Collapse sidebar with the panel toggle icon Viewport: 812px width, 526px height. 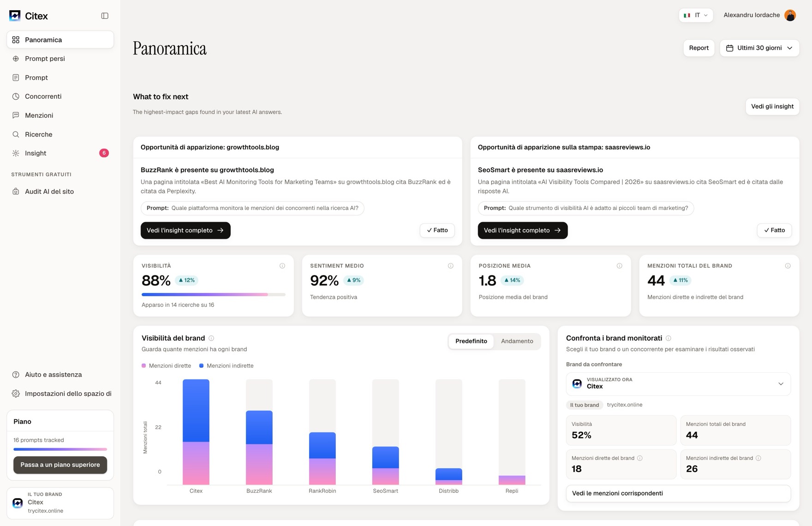click(105, 16)
